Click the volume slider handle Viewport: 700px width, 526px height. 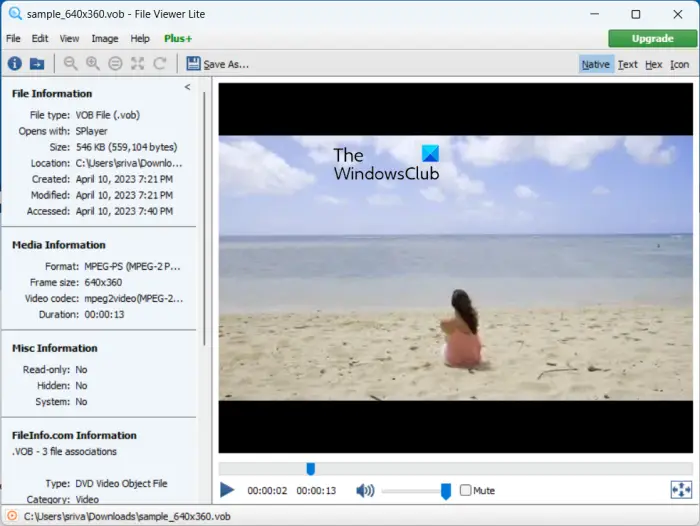coord(446,491)
